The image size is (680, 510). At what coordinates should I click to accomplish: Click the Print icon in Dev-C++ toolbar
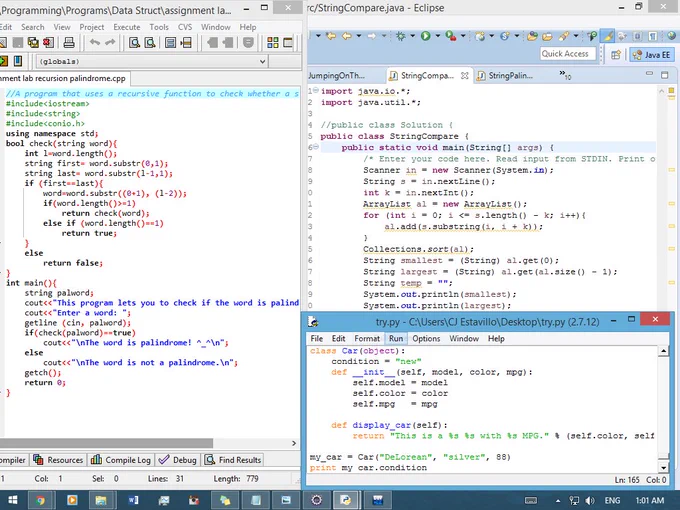pyautogui.click(x=69, y=42)
